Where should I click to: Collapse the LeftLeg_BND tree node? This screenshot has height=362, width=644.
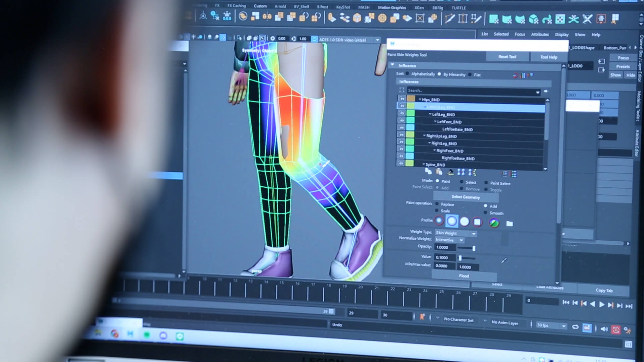pos(430,114)
